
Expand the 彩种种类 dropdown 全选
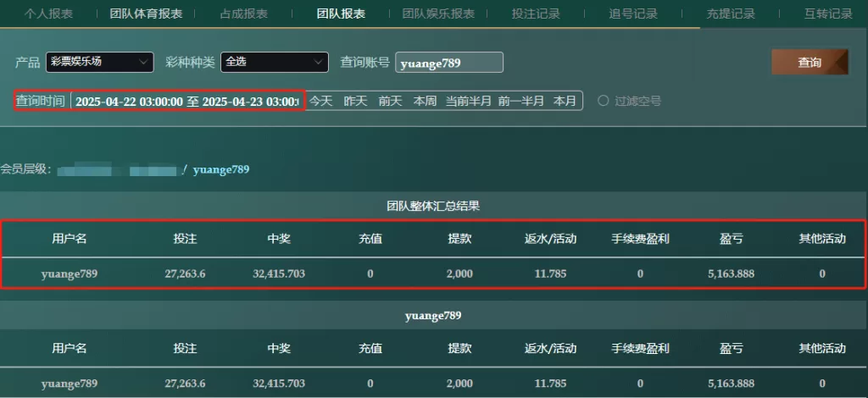click(275, 62)
